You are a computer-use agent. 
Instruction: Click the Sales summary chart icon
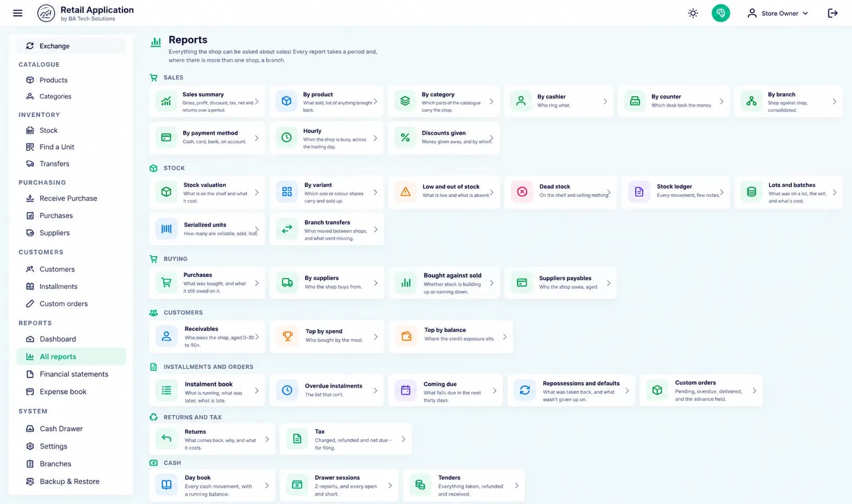coord(166,101)
